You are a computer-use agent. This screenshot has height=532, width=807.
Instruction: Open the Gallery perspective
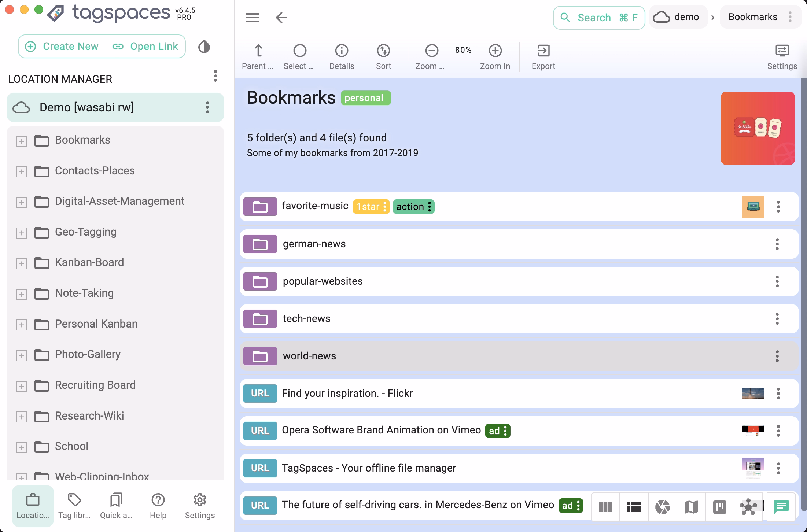point(662,507)
